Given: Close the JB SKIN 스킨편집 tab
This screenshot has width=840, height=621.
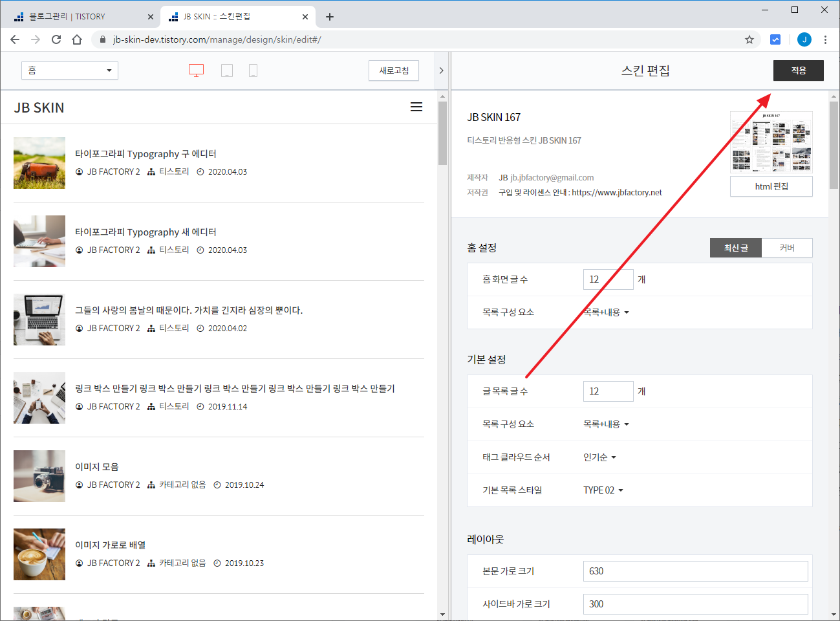Looking at the screenshot, I should pyautogui.click(x=305, y=17).
